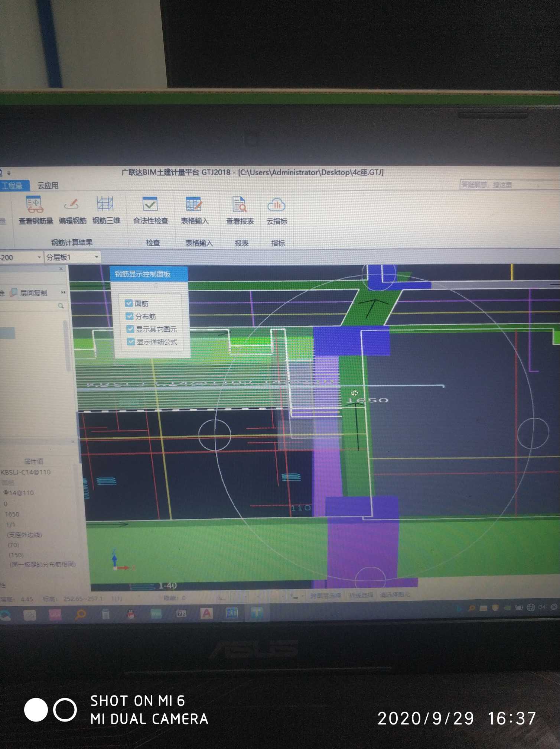The height and width of the screenshot is (749, 560).
Task: Click the 0 property value in panel
Action: click(5, 504)
